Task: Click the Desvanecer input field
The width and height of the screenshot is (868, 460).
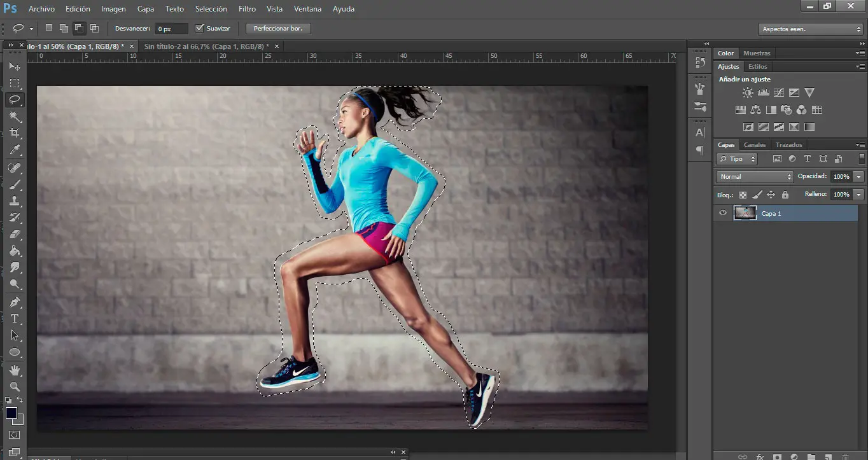Action: point(172,29)
